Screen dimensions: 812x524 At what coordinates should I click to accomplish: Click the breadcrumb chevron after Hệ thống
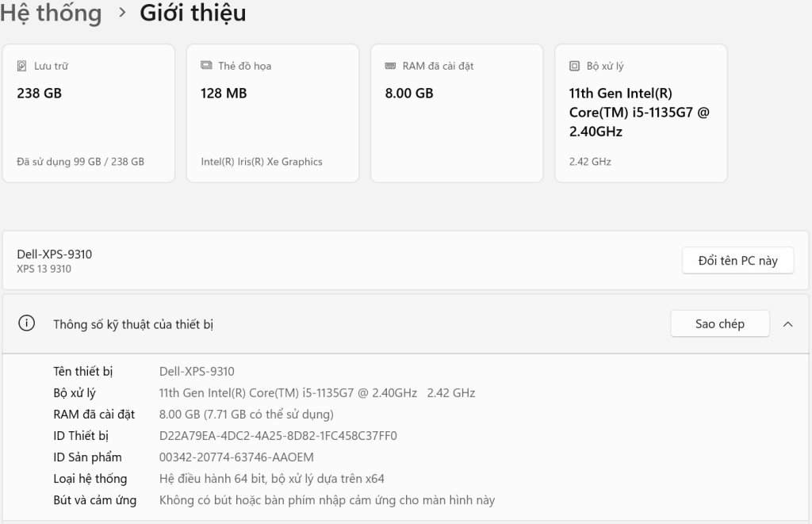(122, 13)
